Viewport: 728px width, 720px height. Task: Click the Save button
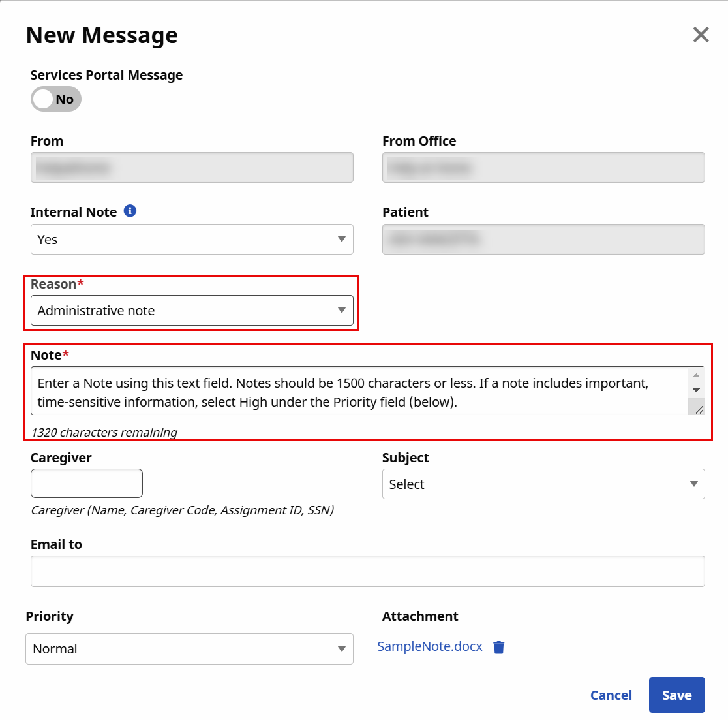(x=676, y=695)
